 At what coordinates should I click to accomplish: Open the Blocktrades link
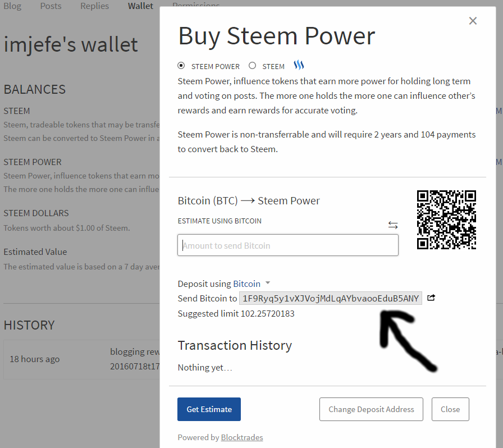point(242,437)
